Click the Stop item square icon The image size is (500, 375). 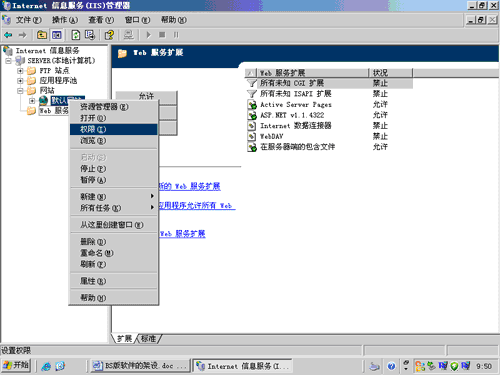coord(162,35)
